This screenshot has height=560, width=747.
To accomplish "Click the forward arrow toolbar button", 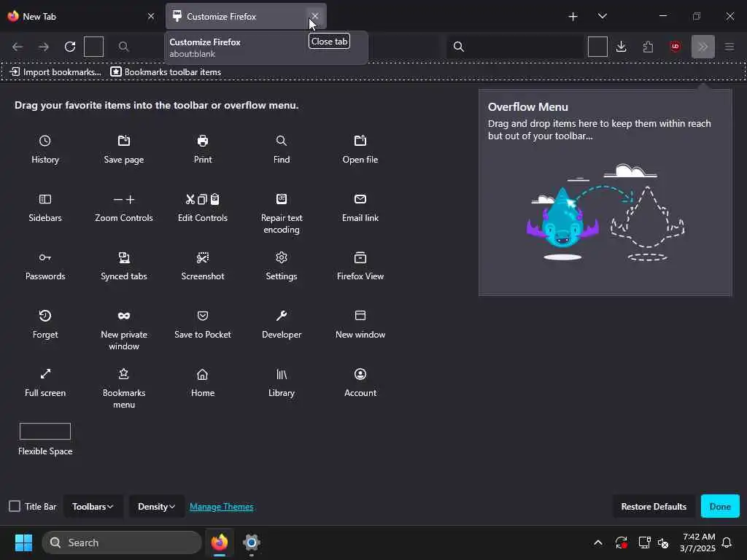I will pyautogui.click(x=43, y=47).
